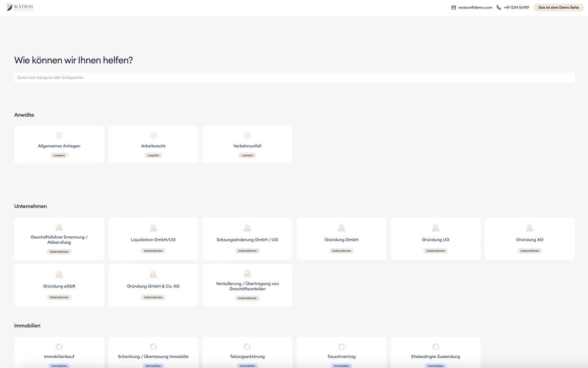Call the +49 1234 56789 phone link

516,8
